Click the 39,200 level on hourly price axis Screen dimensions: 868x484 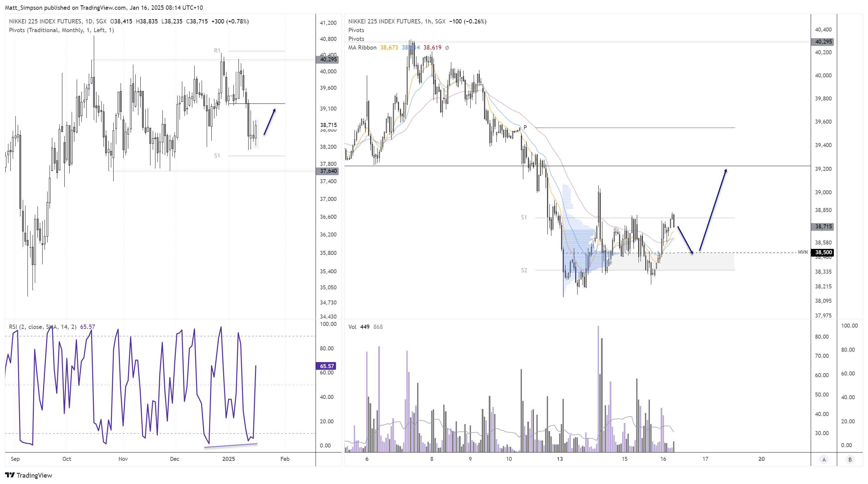pyautogui.click(x=823, y=169)
